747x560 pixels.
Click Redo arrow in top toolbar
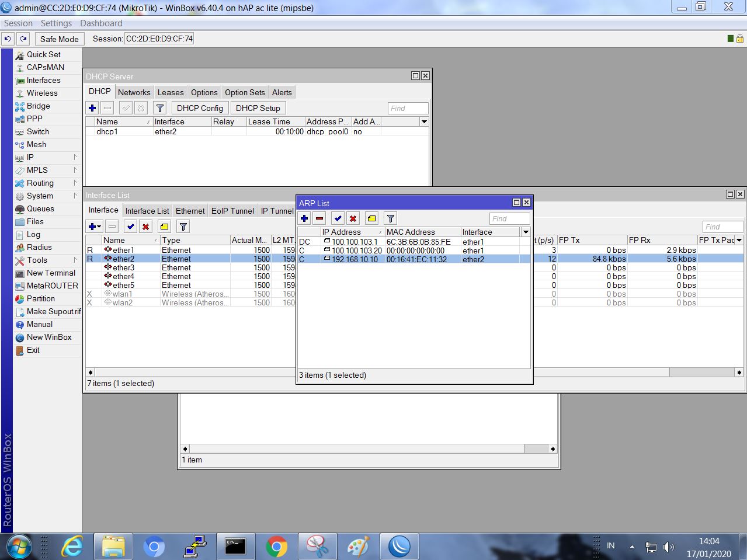pos(23,39)
